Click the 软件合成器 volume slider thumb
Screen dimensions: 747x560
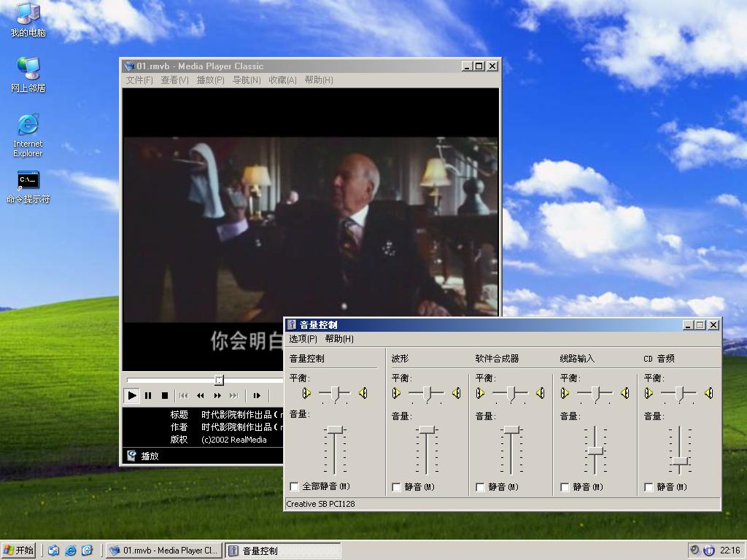511,429
